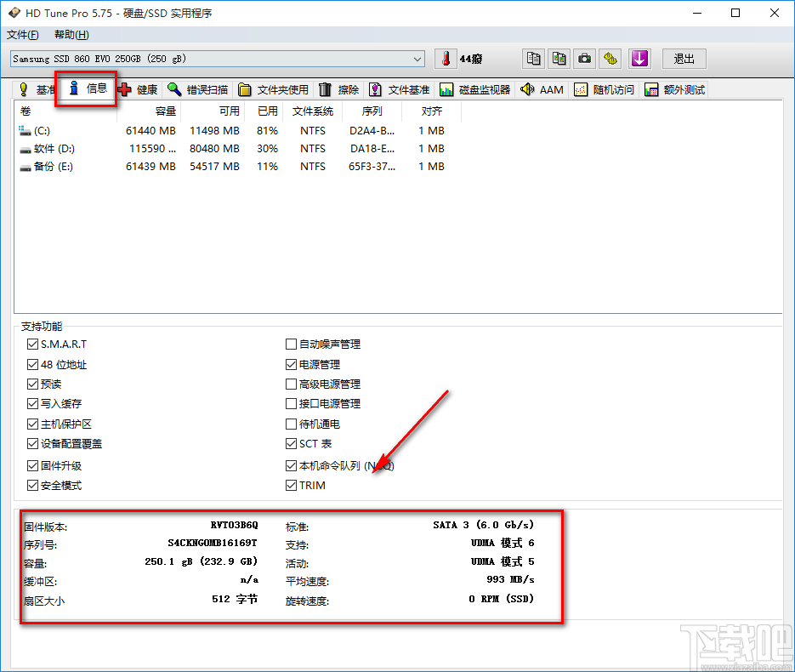Open the 文件基准 tab
Screen dimensions: 795x672
(399, 90)
